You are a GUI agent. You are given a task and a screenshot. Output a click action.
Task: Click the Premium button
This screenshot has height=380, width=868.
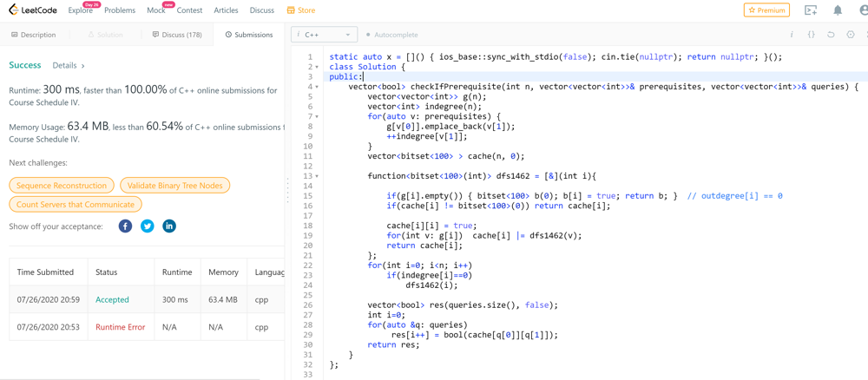766,10
